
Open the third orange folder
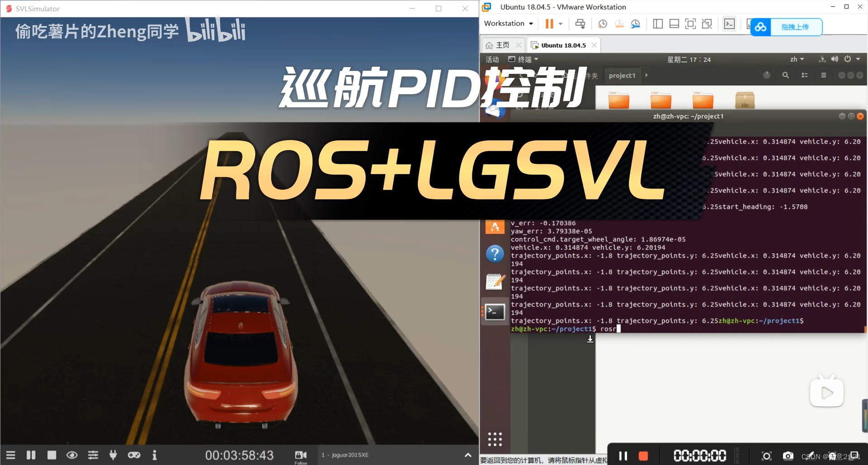(x=703, y=100)
